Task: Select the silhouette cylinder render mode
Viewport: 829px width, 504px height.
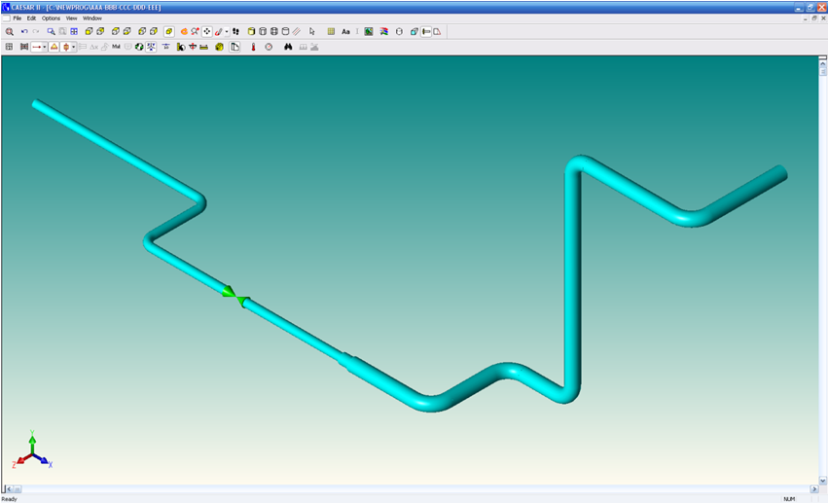Action: tap(285, 32)
